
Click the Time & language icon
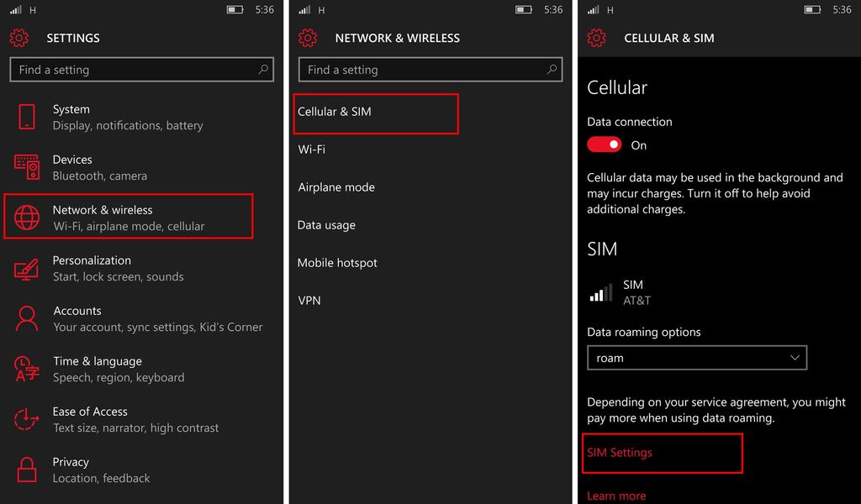pos(24,369)
